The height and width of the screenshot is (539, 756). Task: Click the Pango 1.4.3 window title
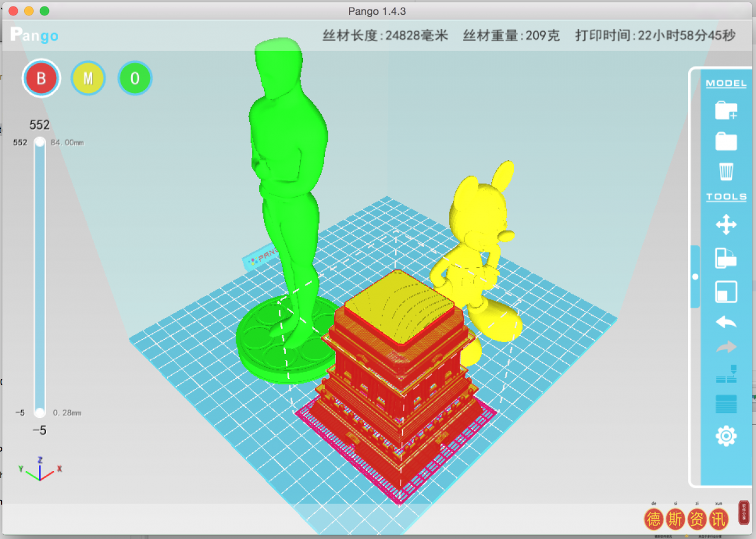point(377,11)
